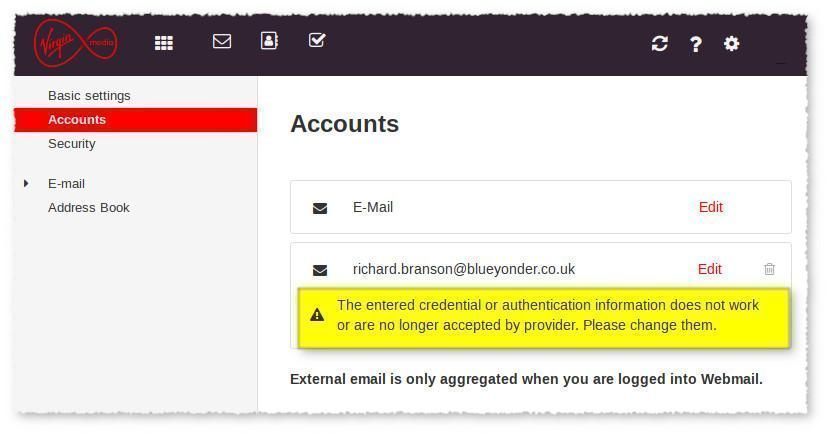Screen dimensions: 828x434
Task: Open Address Book settings
Action: tap(89, 208)
